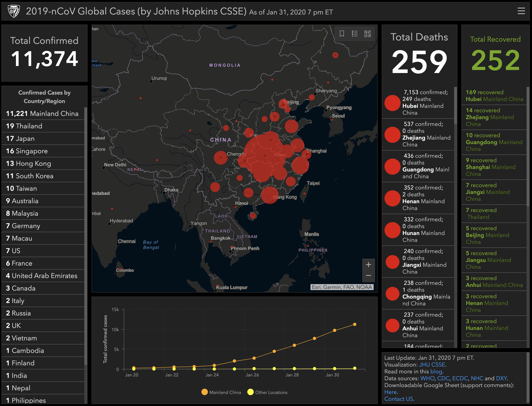
Task: Select 7 Macau in country list
Action: 43,238
